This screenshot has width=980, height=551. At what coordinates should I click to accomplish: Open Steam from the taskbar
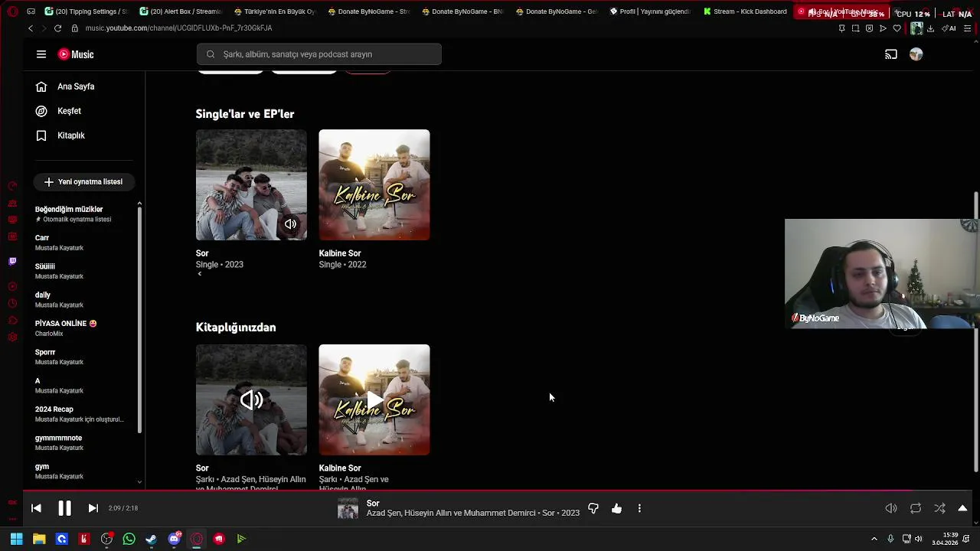click(152, 539)
